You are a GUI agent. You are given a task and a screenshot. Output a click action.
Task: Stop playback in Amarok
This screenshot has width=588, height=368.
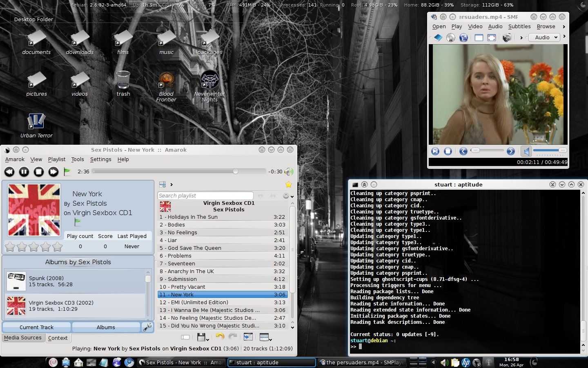click(39, 172)
